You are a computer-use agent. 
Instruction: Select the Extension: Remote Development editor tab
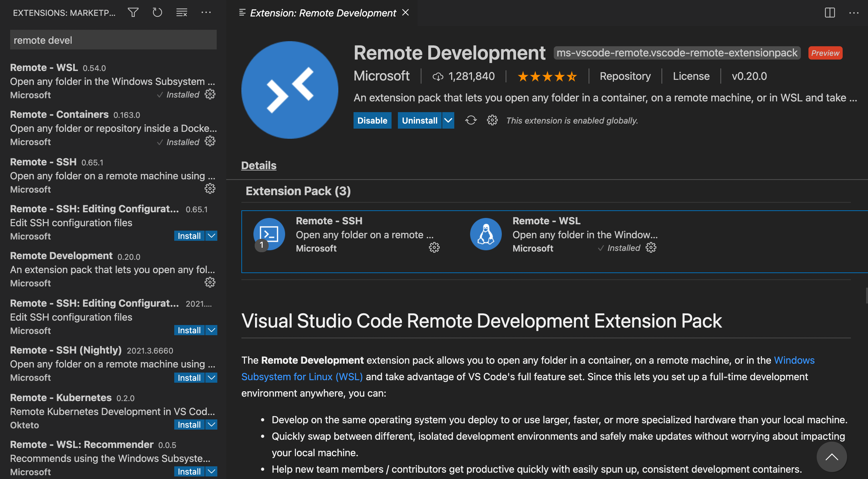point(322,13)
